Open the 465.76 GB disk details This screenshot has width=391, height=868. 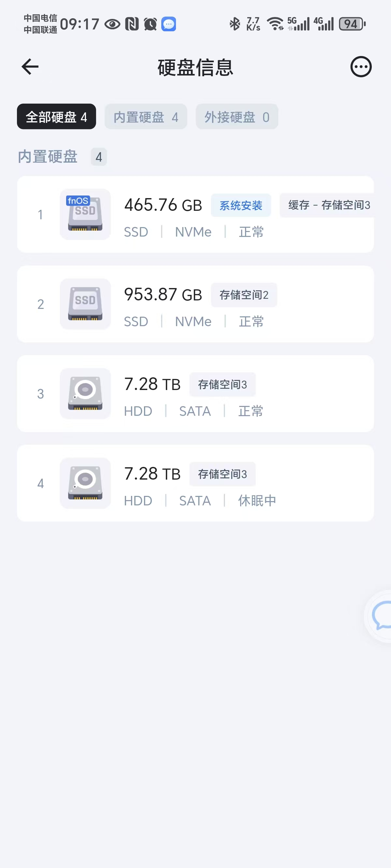click(195, 214)
